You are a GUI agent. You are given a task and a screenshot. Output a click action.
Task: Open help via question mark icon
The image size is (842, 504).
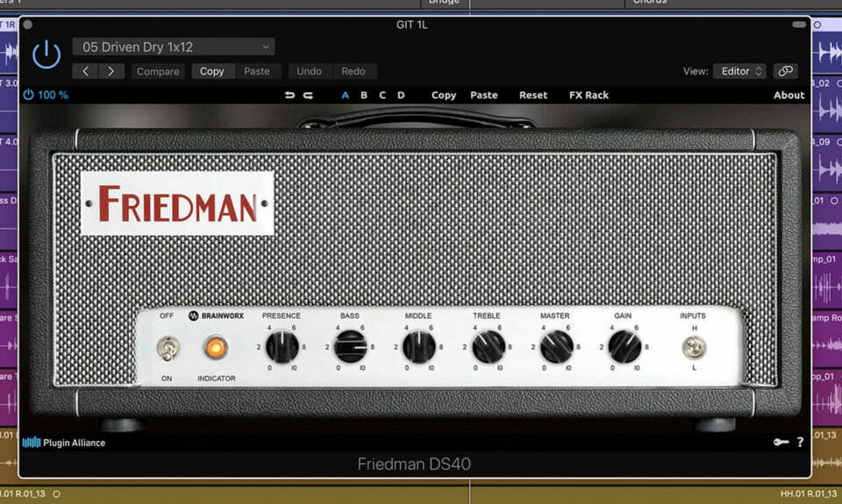pos(800,443)
